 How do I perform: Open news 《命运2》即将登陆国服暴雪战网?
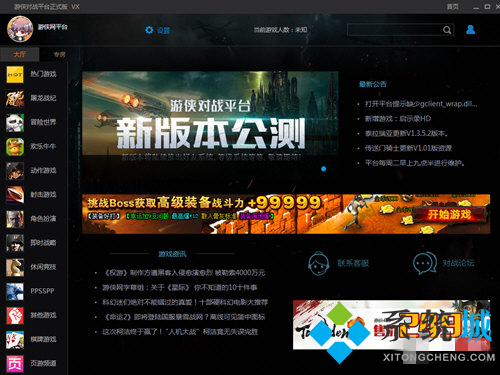(x=185, y=317)
